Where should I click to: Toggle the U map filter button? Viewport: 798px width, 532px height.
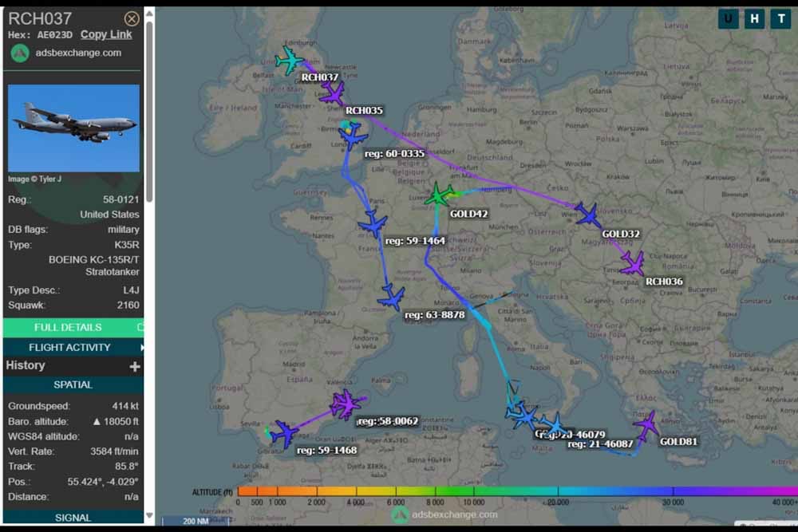[x=728, y=19]
